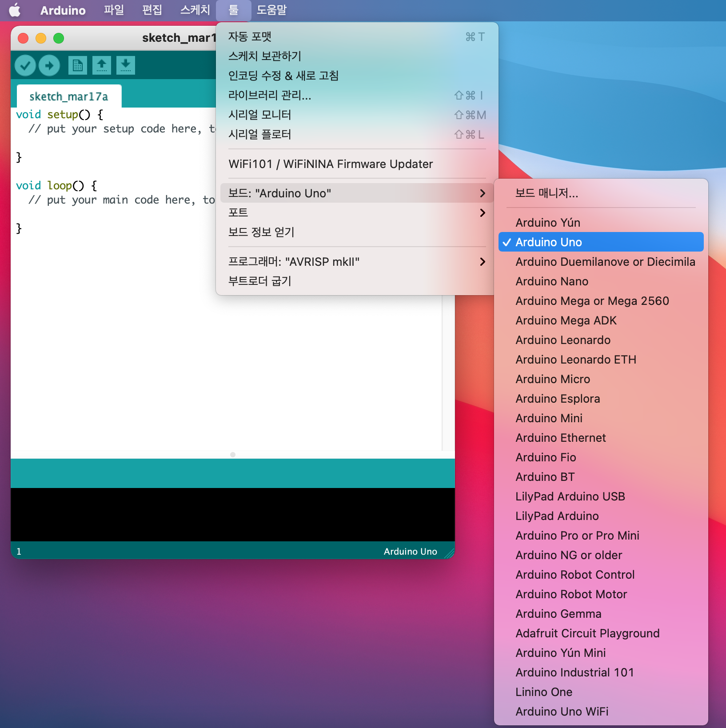The width and height of the screenshot is (726, 728).
Task: Select LilyPad Arduino USB
Action: [x=601, y=496]
